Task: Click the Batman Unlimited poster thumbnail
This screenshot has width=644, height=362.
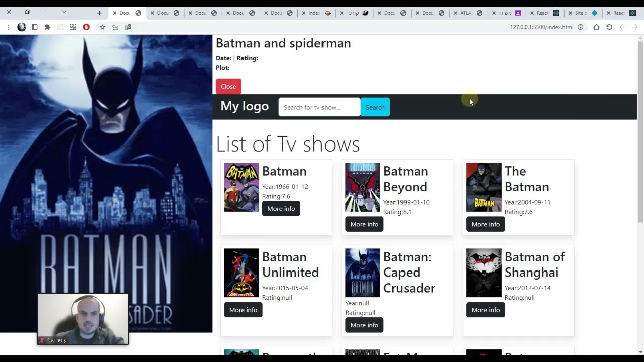Action: point(242,273)
